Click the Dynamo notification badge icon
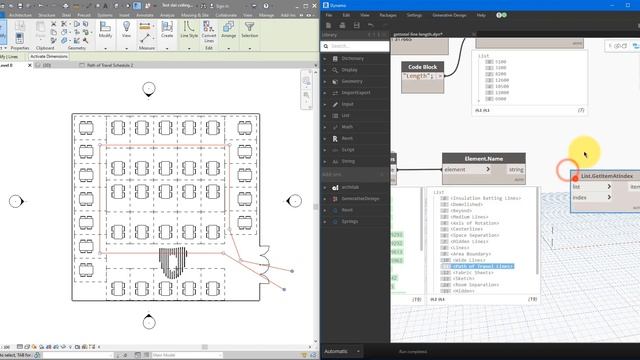Viewport: 640px width, 360px height. coord(501,15)
